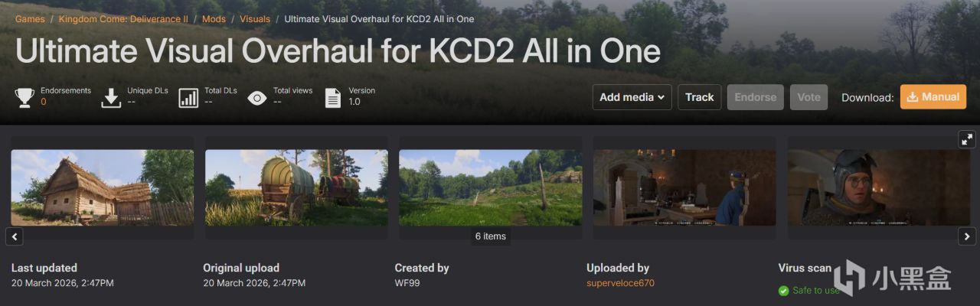Image resolution: width=980 pixels, height=306 pixels.
Task: Expand gallery with fullscreen arrows icon
Action: click(x=968, y=139)
